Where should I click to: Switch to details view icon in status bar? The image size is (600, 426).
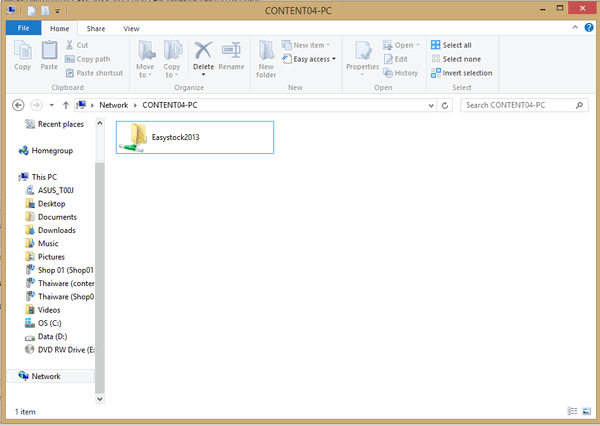572,411
